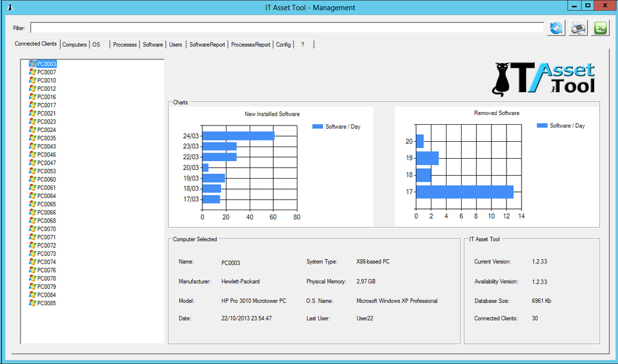Click the Windows icon beside PC0061
This screenshot has height=364, width=618.
tap(32, 188)
